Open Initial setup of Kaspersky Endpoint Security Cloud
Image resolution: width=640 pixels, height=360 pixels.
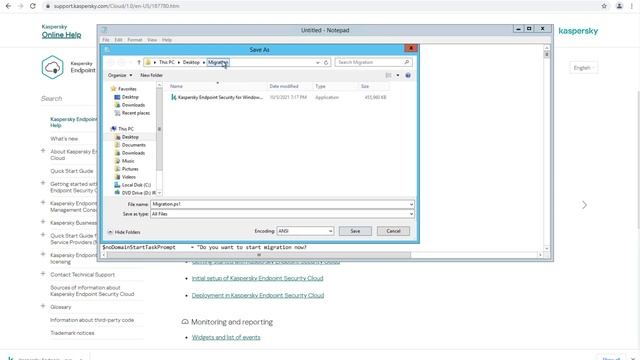[x=258, y=278]
